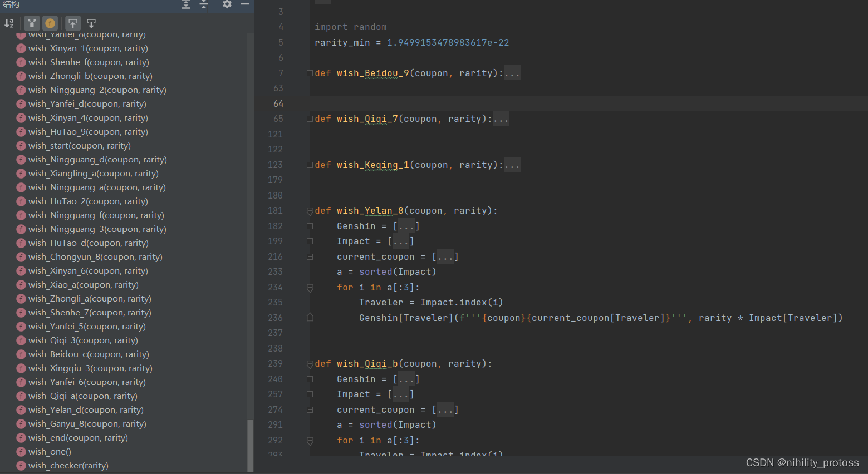Click folded ellipsis after wish_Keqing_1 definition
Screen dimensions: 868x474
(512, 165)
